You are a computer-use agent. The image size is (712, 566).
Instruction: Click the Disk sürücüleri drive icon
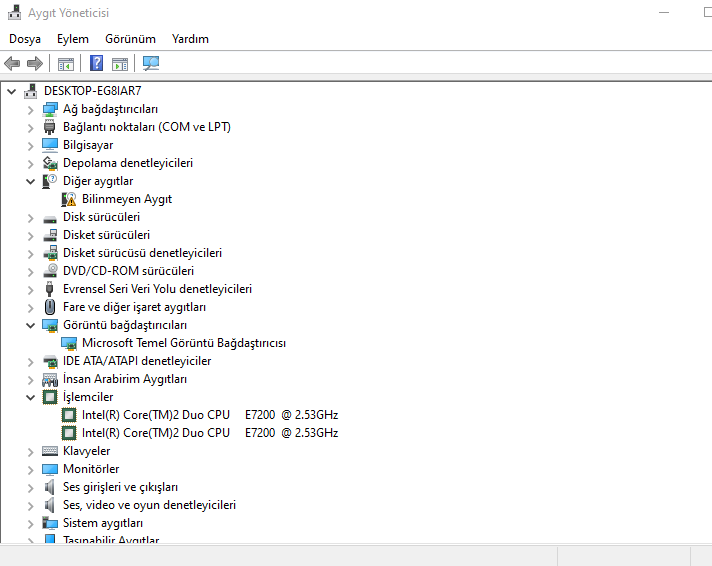pyautogui.click(x=50, y=219)
